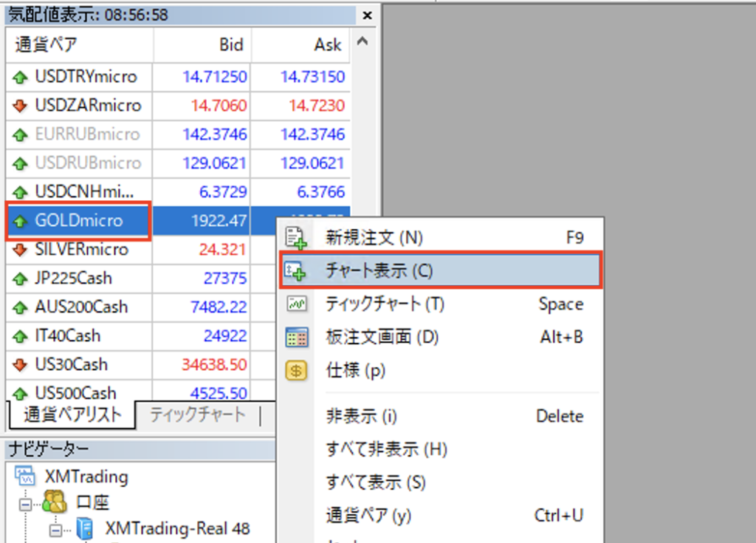
Task: Click the New Order (新規注文) icon
Action: coord(295,238)
